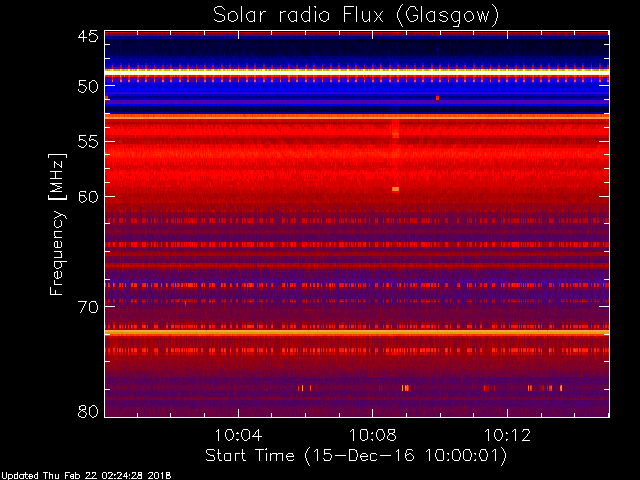Screen dimensions: 640x480
Task: Click the '10:08' time tick label
Action: click(373, 435)
